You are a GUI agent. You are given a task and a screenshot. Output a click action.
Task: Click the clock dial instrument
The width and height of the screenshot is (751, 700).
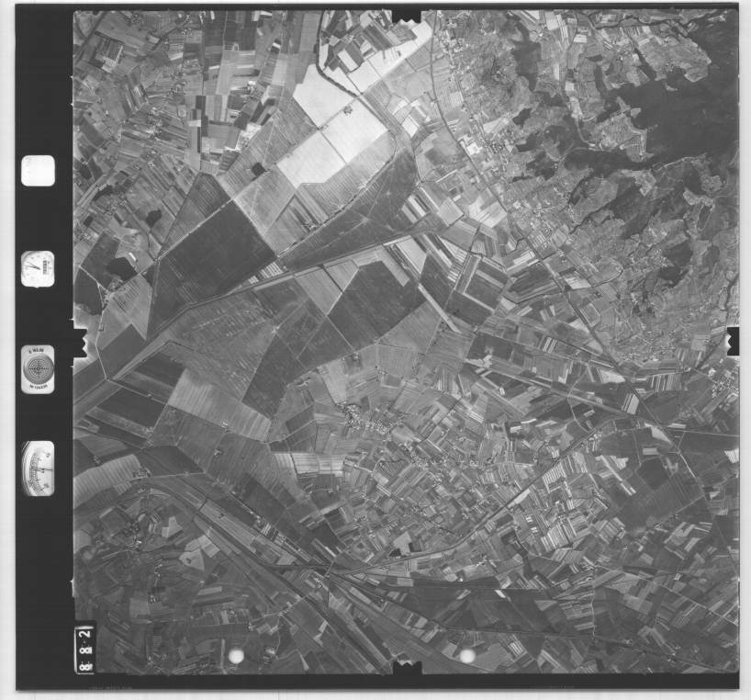[38, 268]
